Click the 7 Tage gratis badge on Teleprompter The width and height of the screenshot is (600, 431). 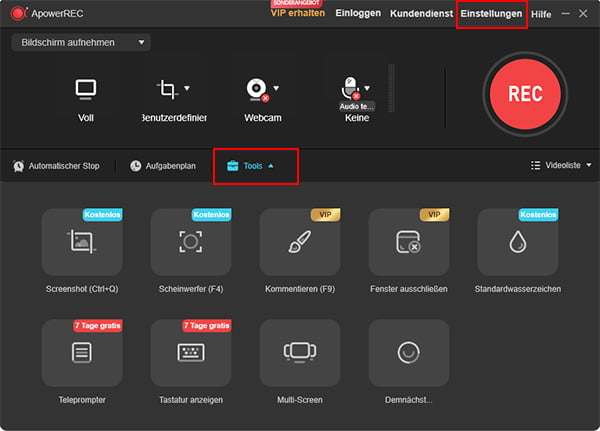click(x=97, y=326)
